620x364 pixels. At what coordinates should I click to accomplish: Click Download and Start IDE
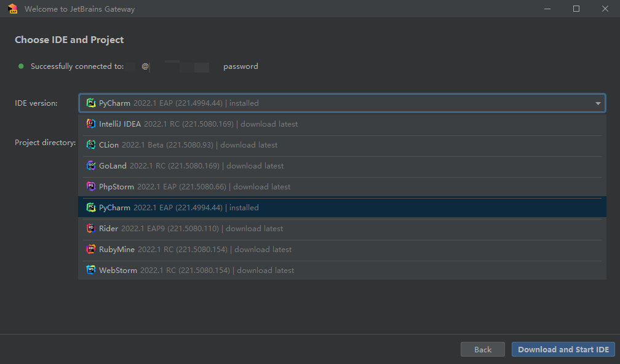click(563, 349)
